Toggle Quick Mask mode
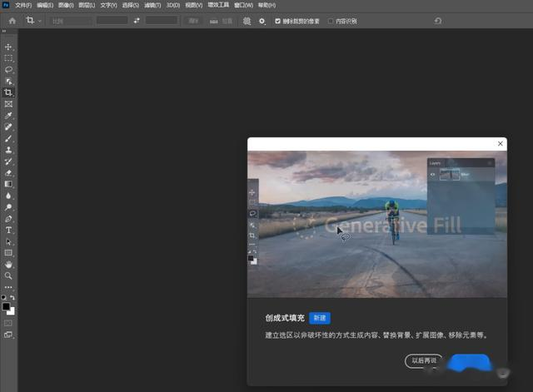Image resolution: width=533 pixels, height=392 pixels. click(8, 323)
